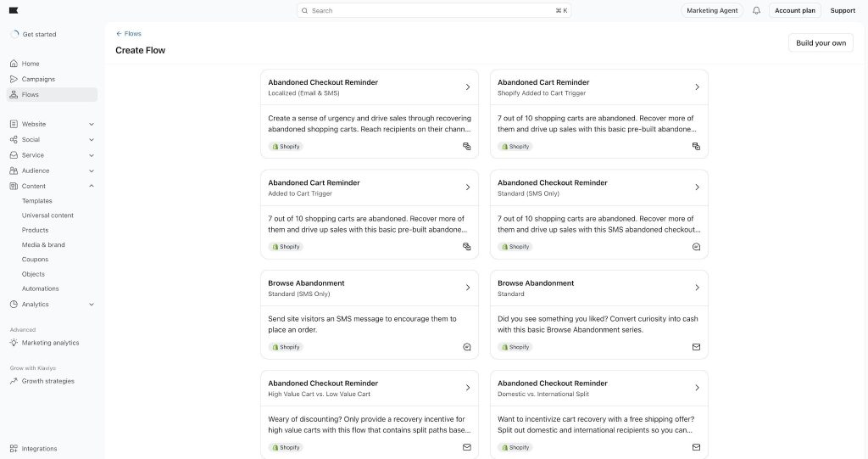Screen dimensions: 868x459
Task: Open Browse Abandonment Standard via chevron
Action: [x=697, y=288]
